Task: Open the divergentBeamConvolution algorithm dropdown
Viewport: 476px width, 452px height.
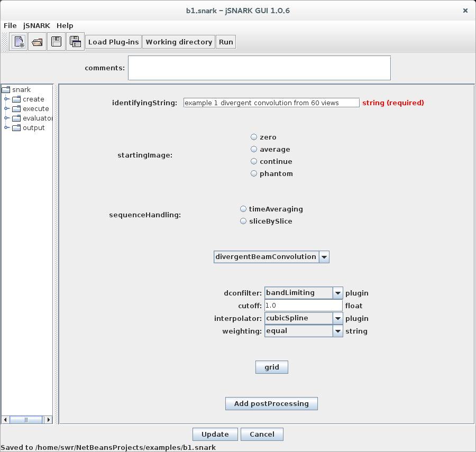Action: point(324,257)
